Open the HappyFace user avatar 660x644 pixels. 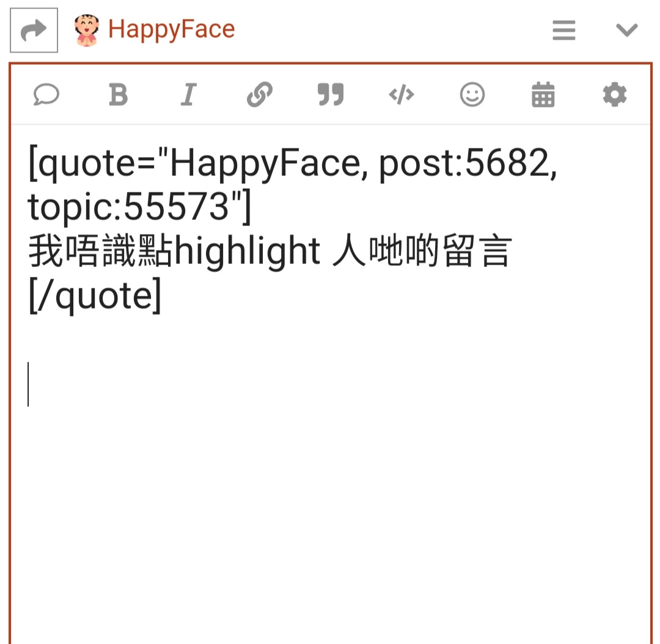pyautogui.click(x=87, y=30)
